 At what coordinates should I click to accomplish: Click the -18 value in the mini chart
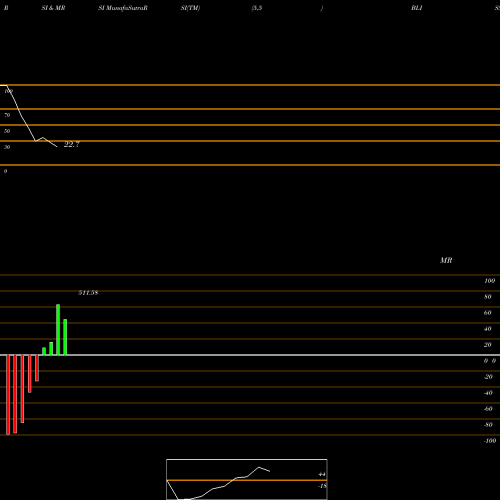[x=322, y=486]
